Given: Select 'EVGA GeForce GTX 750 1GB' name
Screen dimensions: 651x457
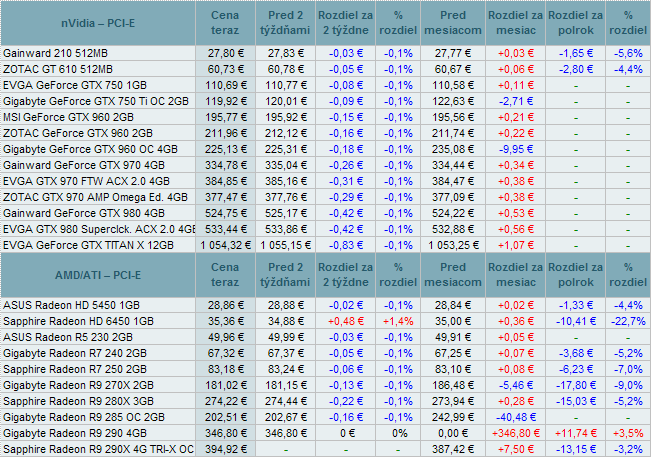Looking at the screenshot, I should [75, 85].
